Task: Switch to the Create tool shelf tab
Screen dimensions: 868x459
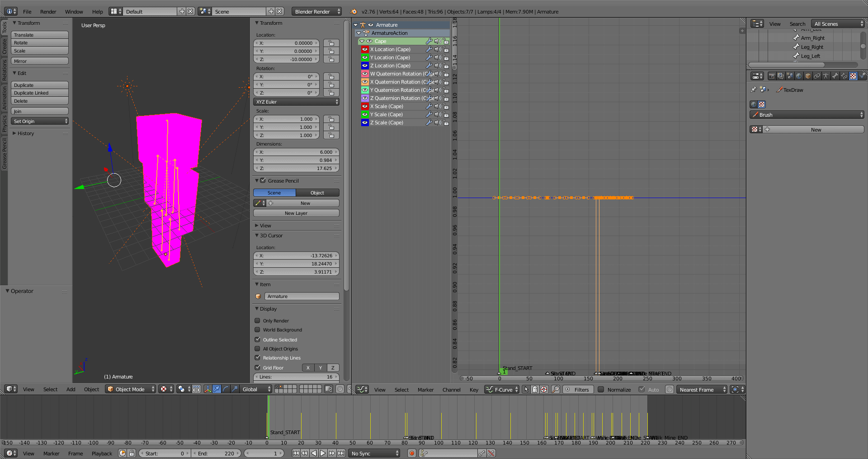Action: click(x=5, y=46)
